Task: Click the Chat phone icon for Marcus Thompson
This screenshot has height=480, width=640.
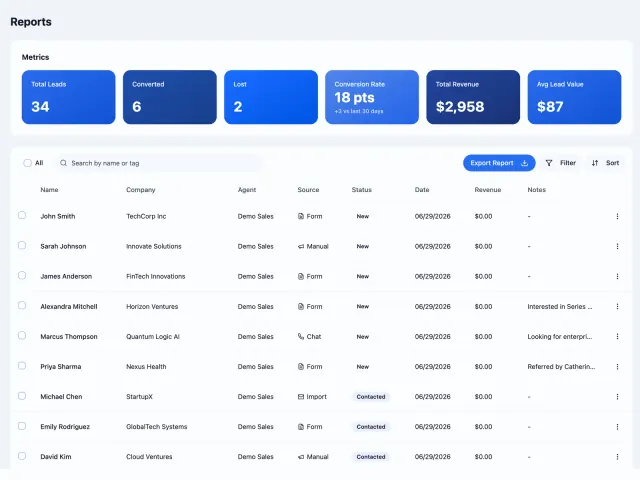Action: point(301,336)
